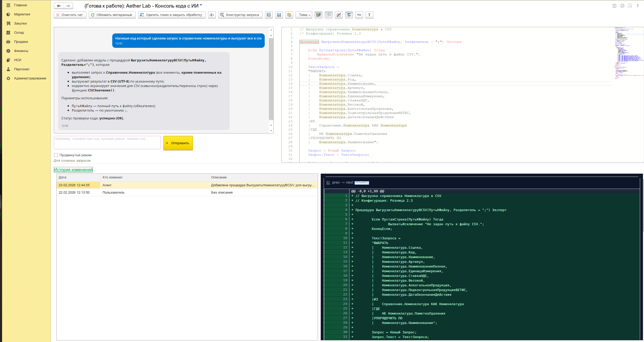Click the blue floppy disk save icon

(279, 15)
